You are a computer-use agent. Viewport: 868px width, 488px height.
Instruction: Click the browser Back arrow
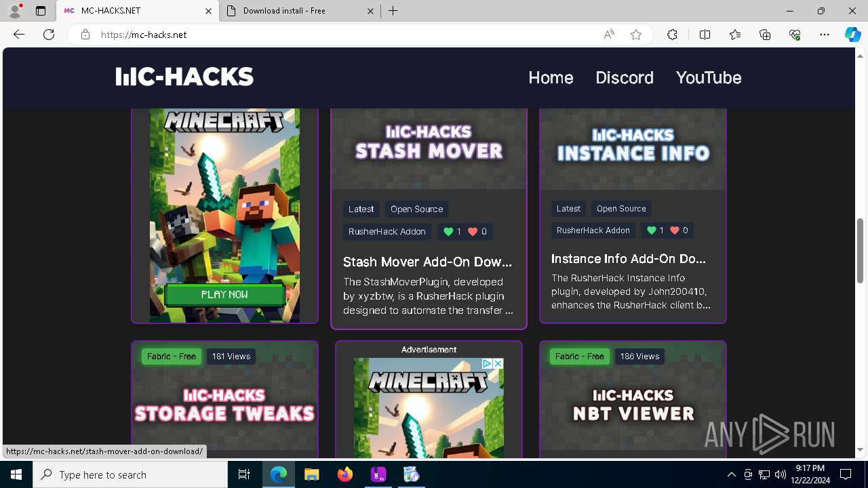point(19,35)
